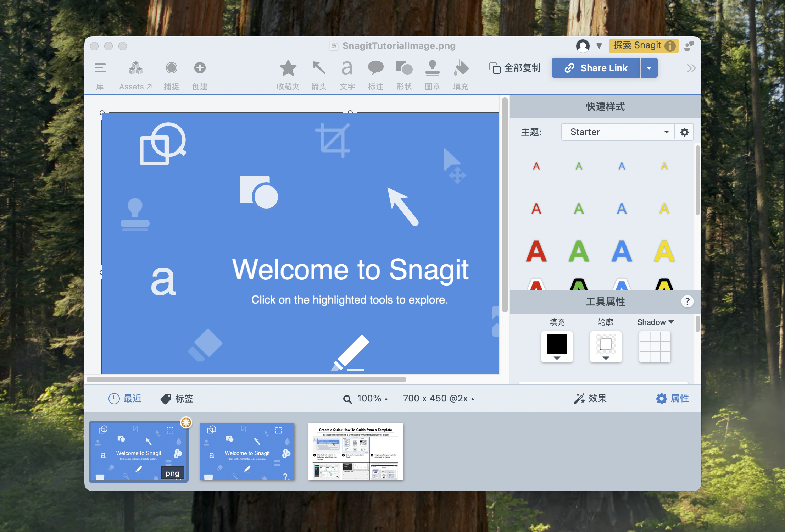Open the feedback chat bubbles icon

tap(689, 46)
